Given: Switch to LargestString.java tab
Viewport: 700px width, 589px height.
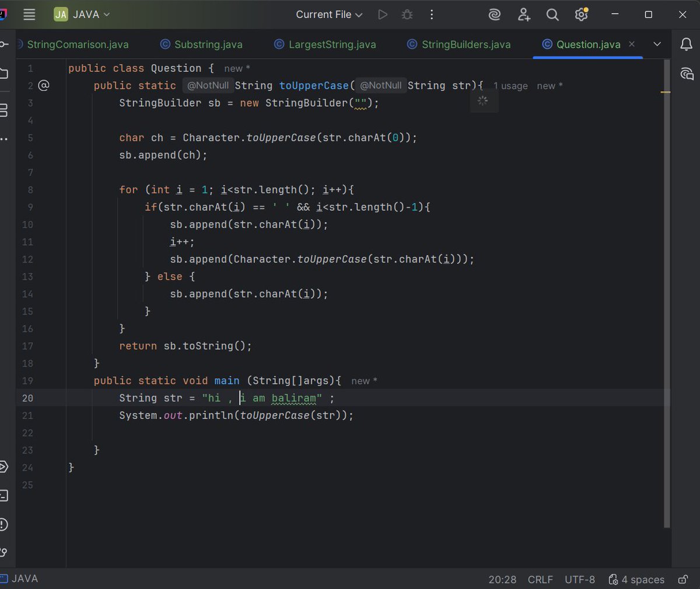Looking at the screenshot, I should coord(325,44).
